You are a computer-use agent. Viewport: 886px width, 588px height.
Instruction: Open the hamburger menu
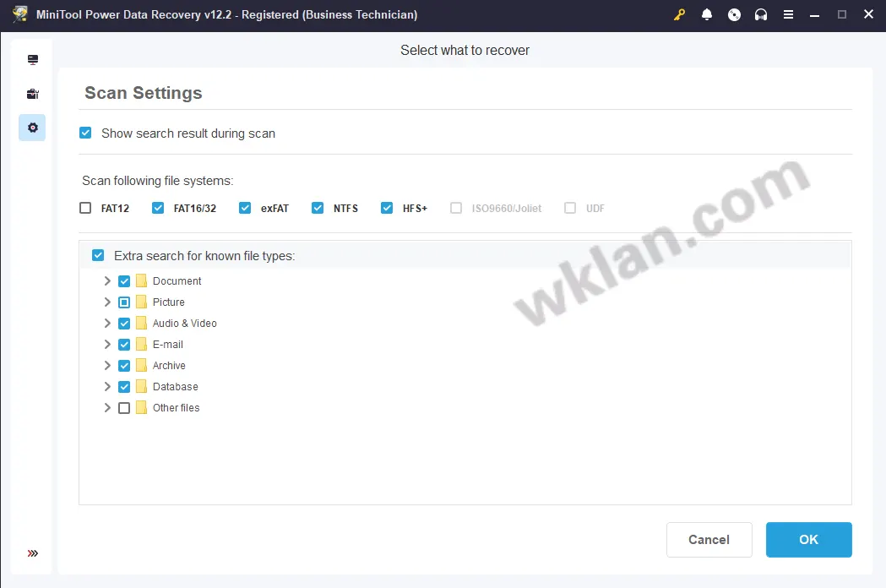click(788, 14)
